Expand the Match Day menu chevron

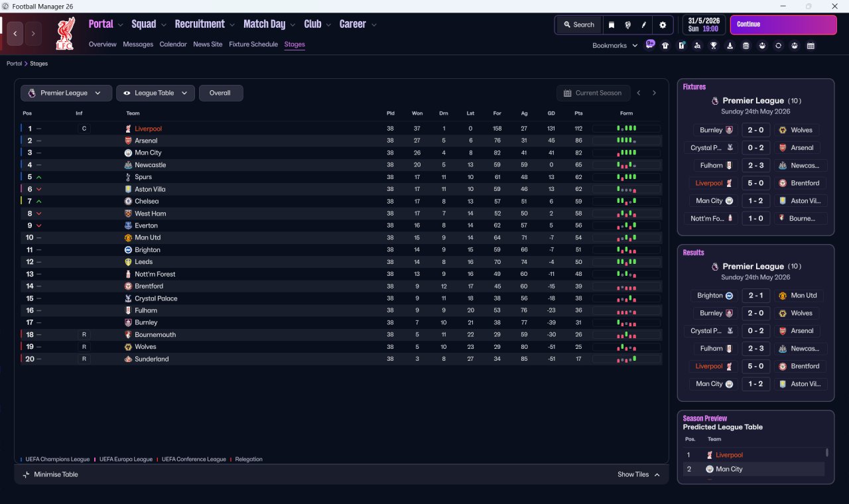(293, 25)
